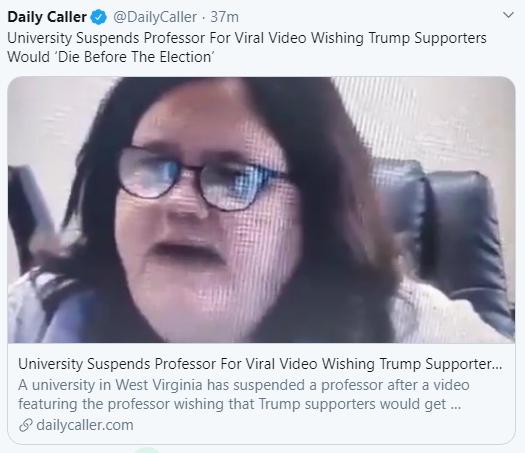The height and width of the screenshot is (453, 525).
Task: Open the 37m timestamp permalink
Action: tap(224, 17)
